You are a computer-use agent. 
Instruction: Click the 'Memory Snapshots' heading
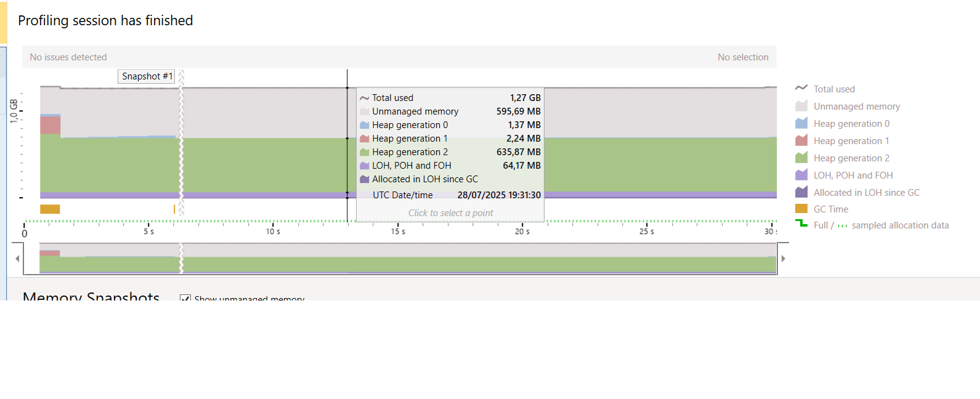coord(91,296)
